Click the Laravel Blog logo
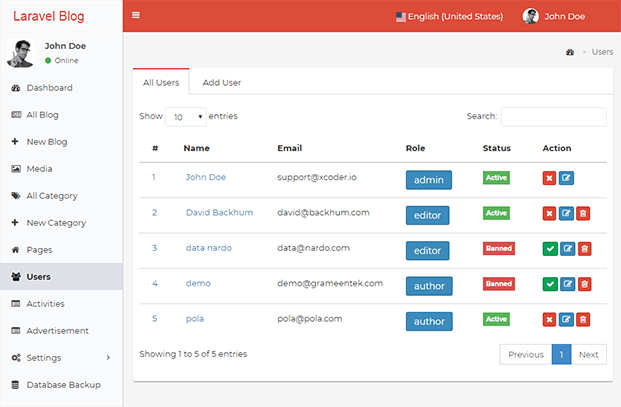The image size is (621, 407). [x=49, y=16]
